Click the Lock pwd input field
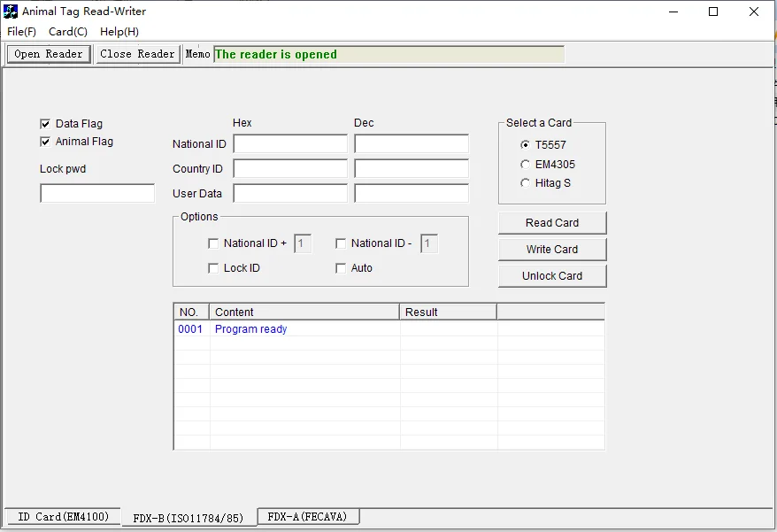Screen dimensions: 777x532 (97, 193)
